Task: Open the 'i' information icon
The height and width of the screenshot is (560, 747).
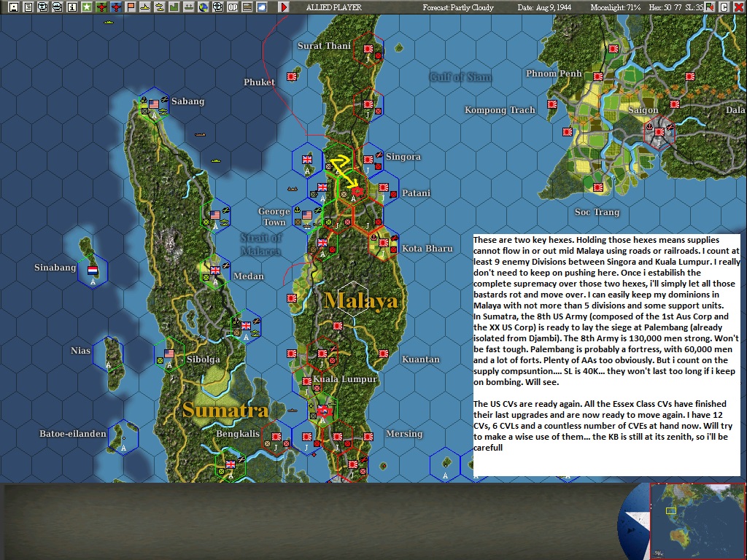Action: (72, 7)
